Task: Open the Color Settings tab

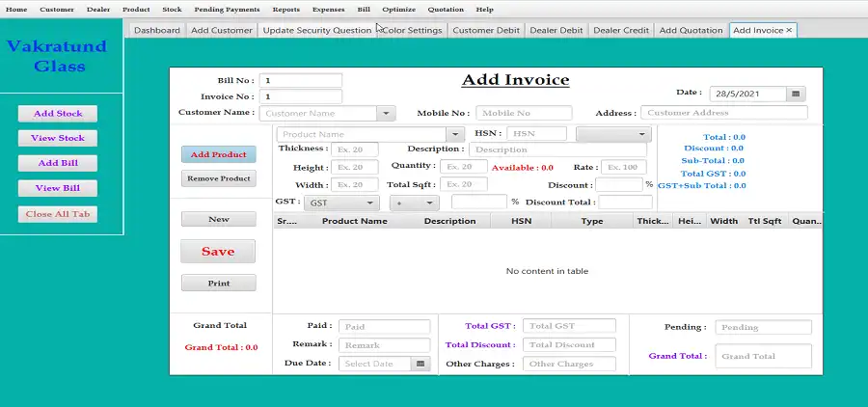Action: [x=412, y=30]
